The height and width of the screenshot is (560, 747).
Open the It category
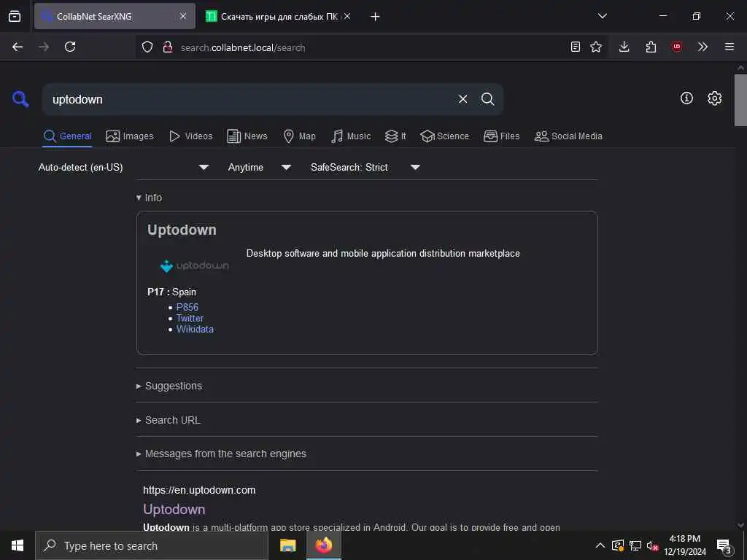pos(395,136)
